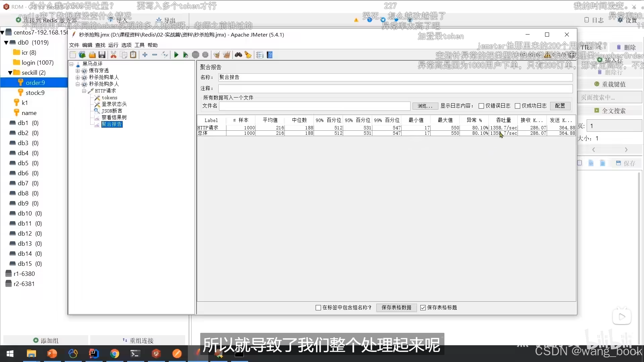Sort by 吞吐量 column header
644x362 pixels.
click(503, 120)
